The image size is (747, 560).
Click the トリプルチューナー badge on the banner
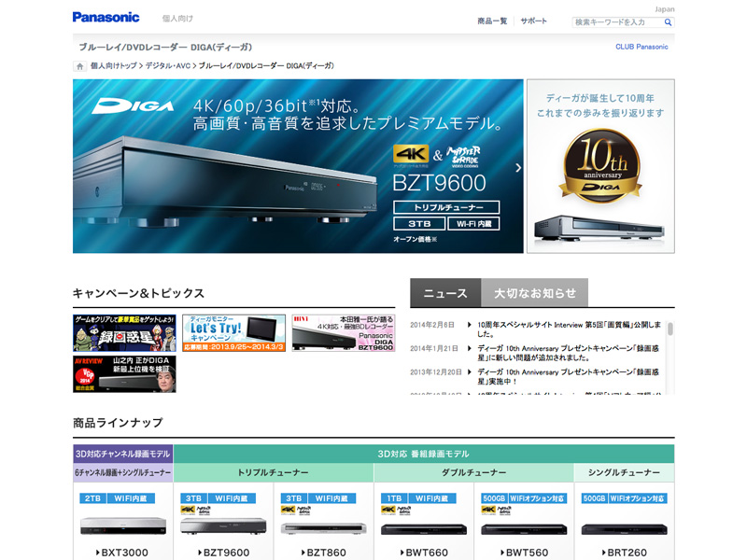(x=446, y=207)
